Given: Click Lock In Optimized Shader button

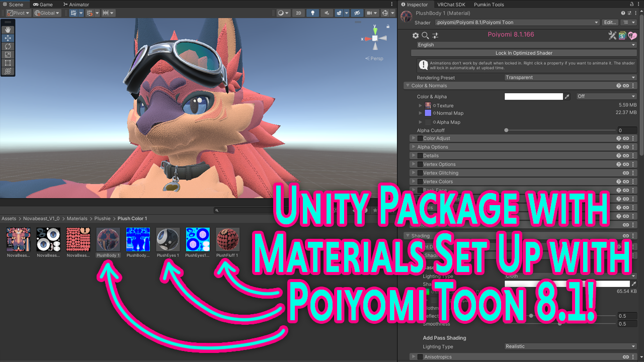Looking at the screenshot, I should click(x=524, y=53).
